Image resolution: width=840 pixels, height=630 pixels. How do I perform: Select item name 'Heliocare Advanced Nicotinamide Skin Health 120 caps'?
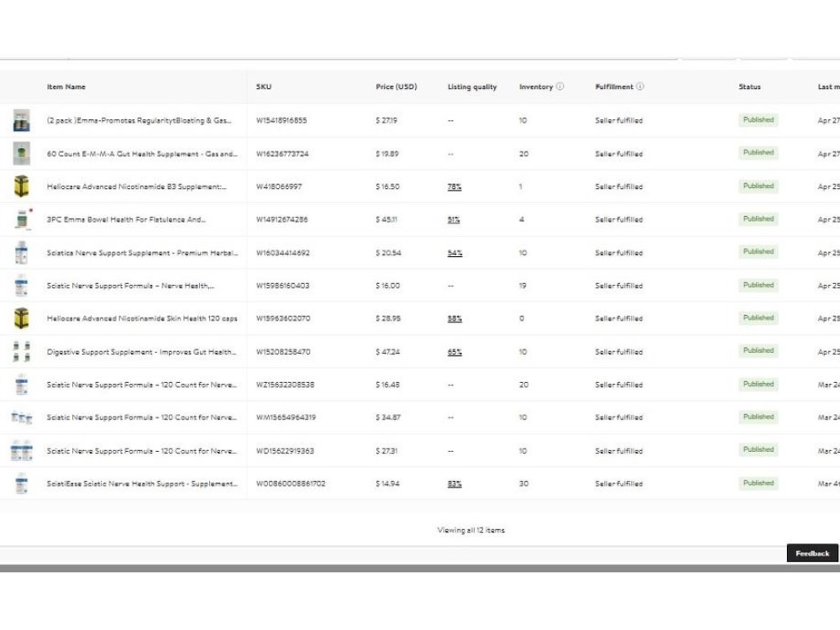click(x=142, y=318)
